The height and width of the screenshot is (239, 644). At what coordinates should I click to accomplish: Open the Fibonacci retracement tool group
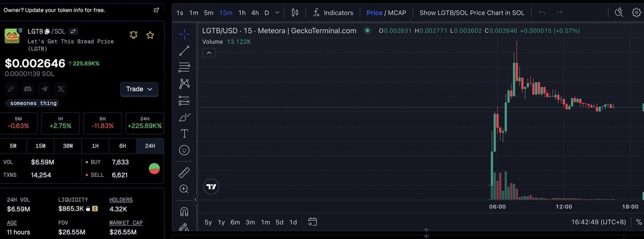[x=184, y=67]
